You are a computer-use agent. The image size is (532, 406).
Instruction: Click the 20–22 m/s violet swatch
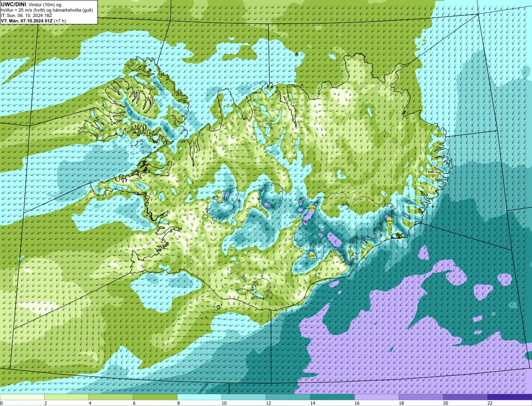click(x=465, y=397)
